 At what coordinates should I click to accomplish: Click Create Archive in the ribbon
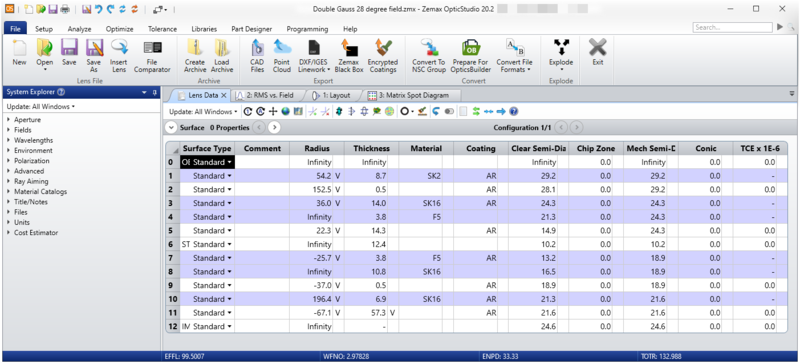click(195, 56)
